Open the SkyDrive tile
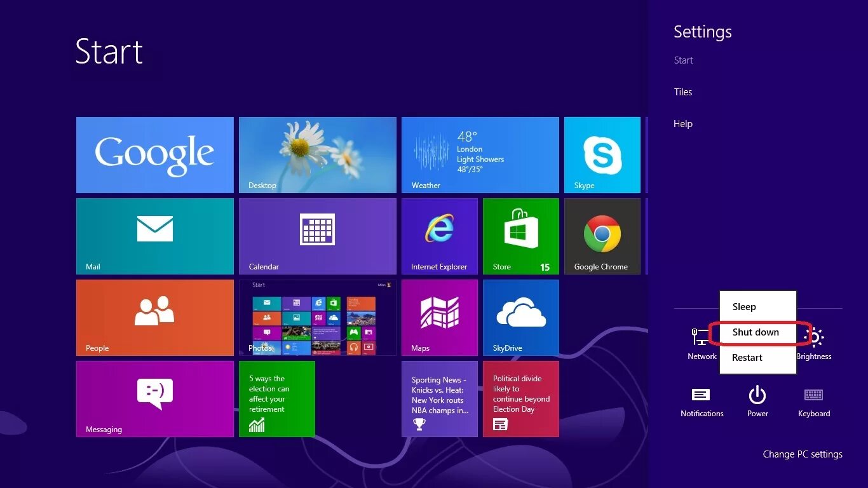Image resolution: width=868 pixels, height=488 pixels. click(x=521, y=318)
